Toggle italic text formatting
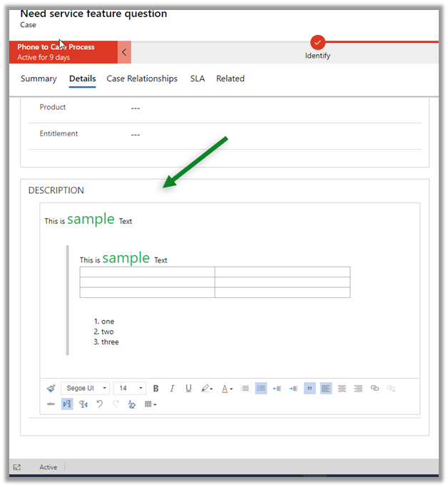The height and width of the screenshot is (487, 448). pyautogui.click(x=172, y=389)
